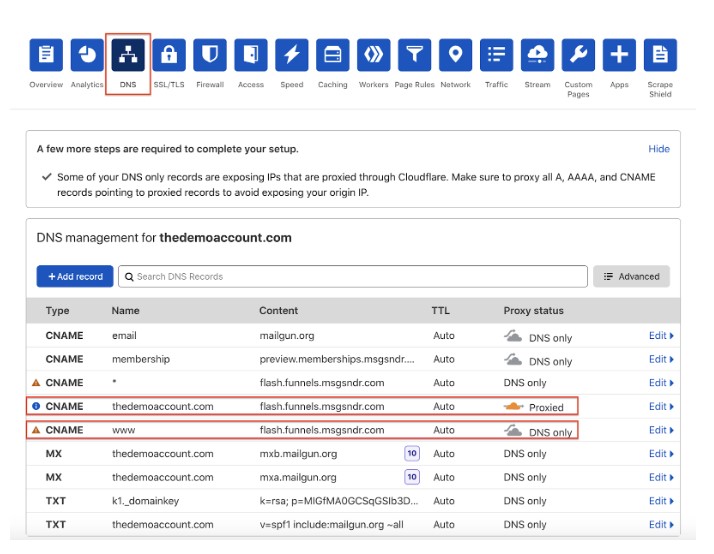This screenshot has width=714, height=554.
Task: Open the Apps plus icon
Action: 619,55
